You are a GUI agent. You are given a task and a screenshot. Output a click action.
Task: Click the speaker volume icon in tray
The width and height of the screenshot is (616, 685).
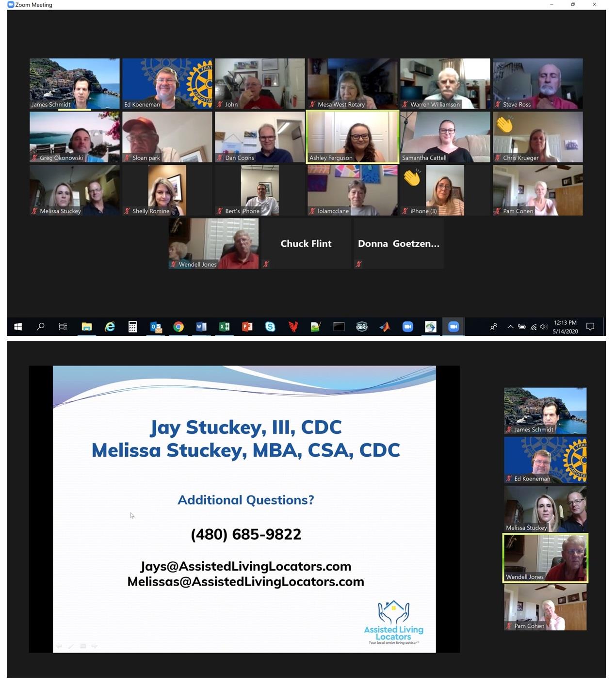[x=544, y=327]
